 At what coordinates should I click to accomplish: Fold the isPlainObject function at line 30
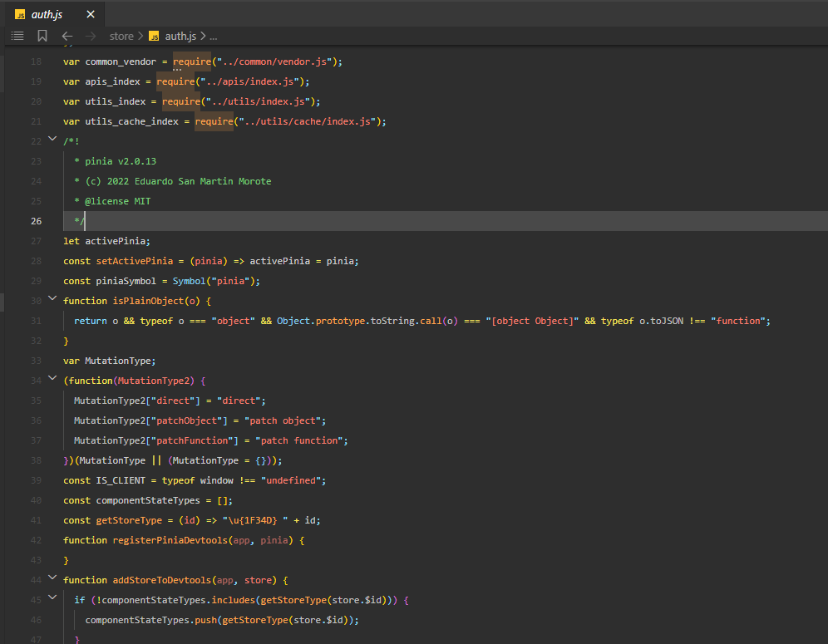(52, 300)
